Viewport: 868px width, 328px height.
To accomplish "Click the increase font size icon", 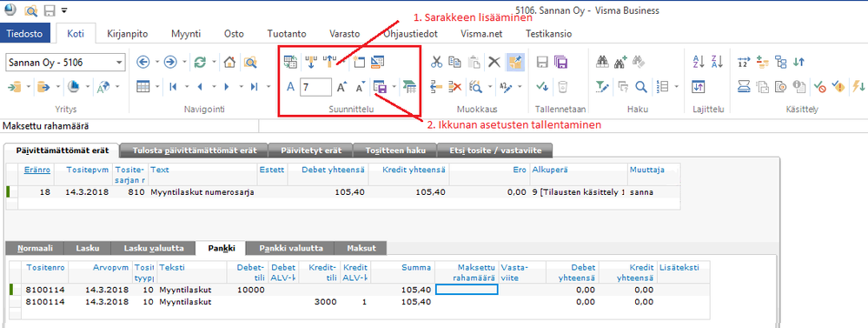I will [342, 87].
